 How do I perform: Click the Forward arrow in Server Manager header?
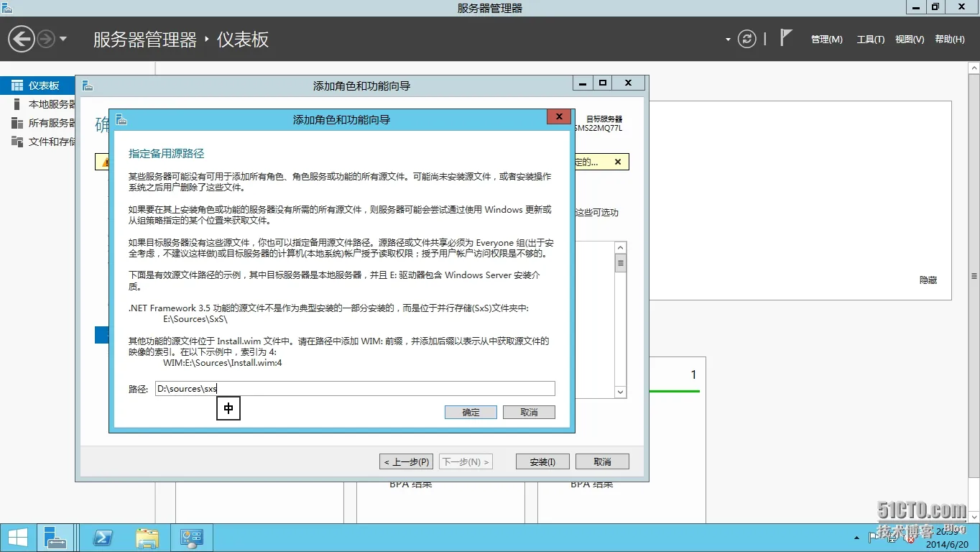(46, 39)
